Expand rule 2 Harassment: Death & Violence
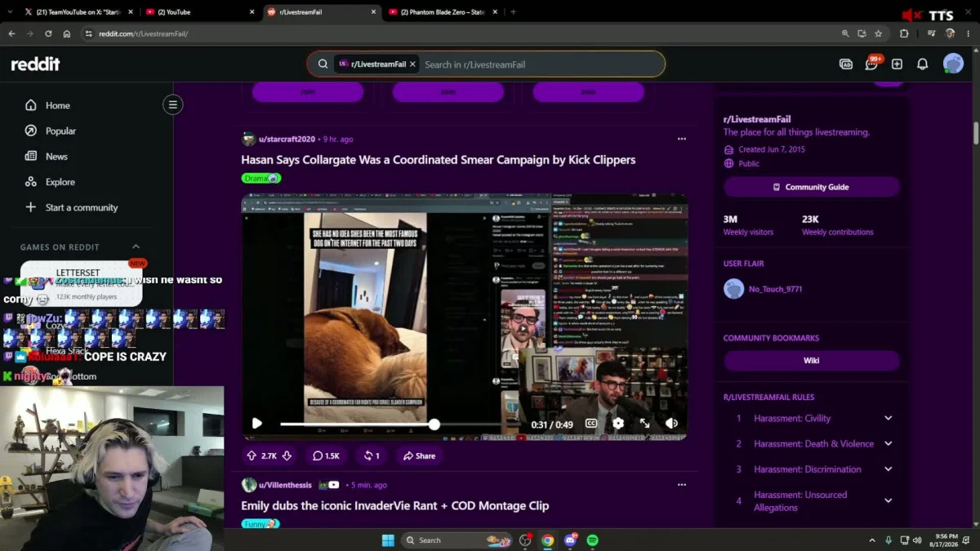The height and width of the screenshot is (551, 980). coord(888,443)
